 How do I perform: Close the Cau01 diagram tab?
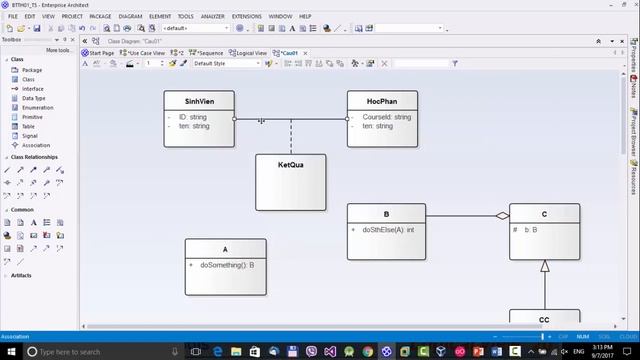point(305,53)
